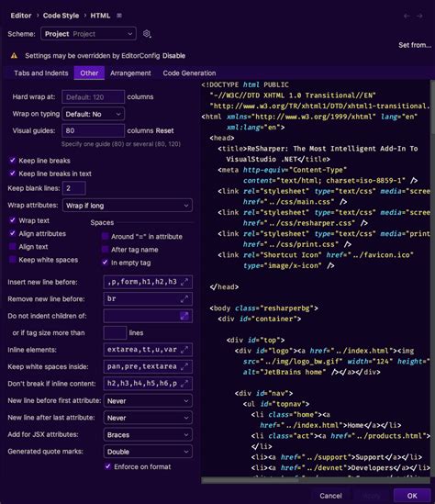The image size is (435, 504).
Task: Click the Visual guides input field
Action: pos(94,131)
